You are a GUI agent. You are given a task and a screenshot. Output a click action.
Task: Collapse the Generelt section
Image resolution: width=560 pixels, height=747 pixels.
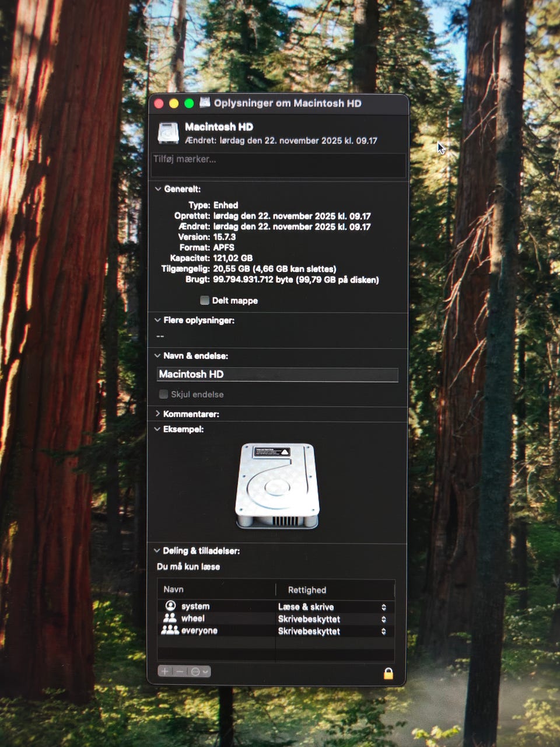click(x=157, y=189)
